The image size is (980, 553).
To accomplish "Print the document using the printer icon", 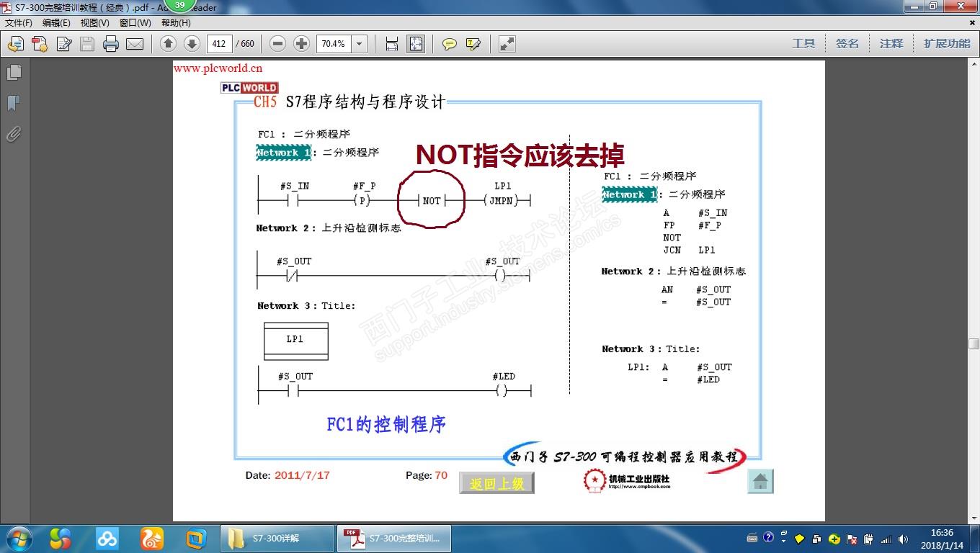I will coord(110,44).
